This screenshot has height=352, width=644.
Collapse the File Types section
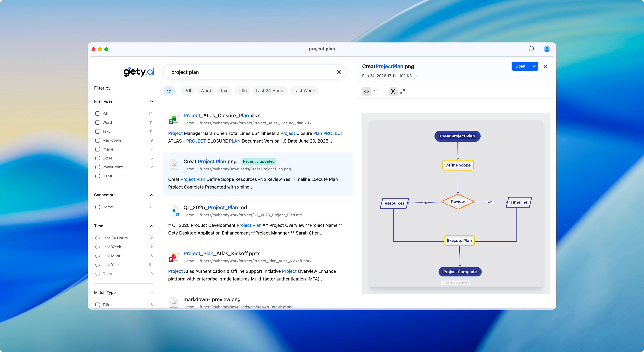(151, 101)
